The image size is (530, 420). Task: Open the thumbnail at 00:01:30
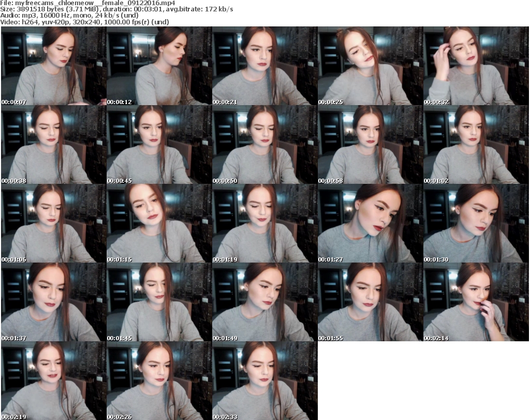pyautogui.click(x=476, y=224)
